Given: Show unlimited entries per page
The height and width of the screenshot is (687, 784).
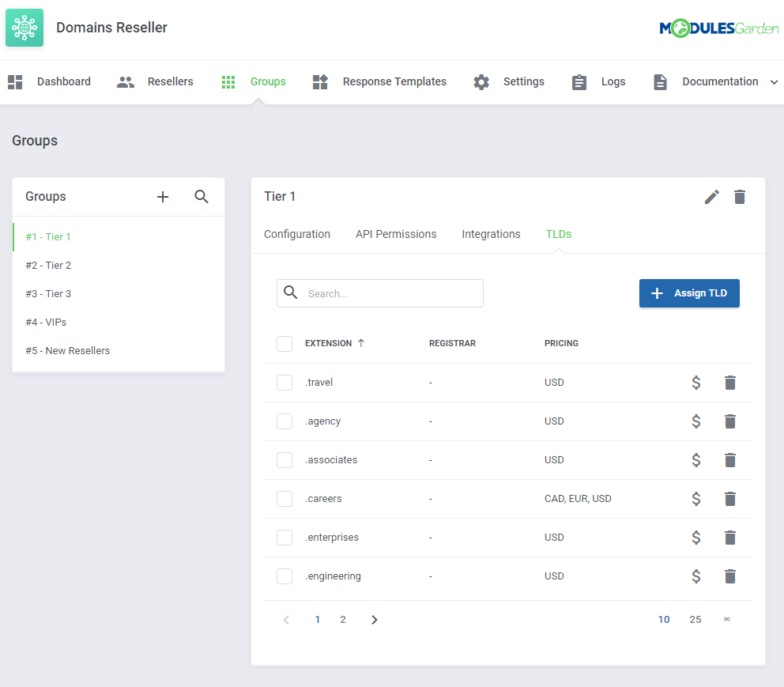Looking at the screenshot, I should click(x=727, y=620).
